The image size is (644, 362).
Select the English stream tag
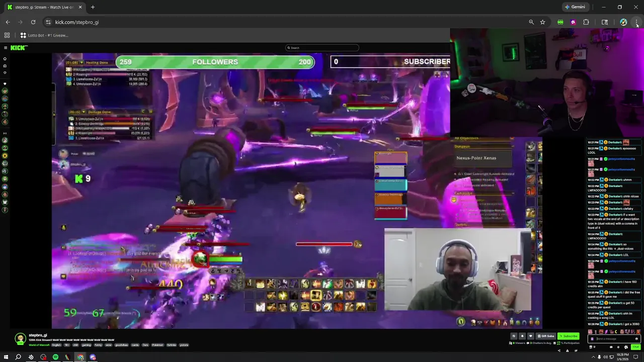[x=56, y=345]
